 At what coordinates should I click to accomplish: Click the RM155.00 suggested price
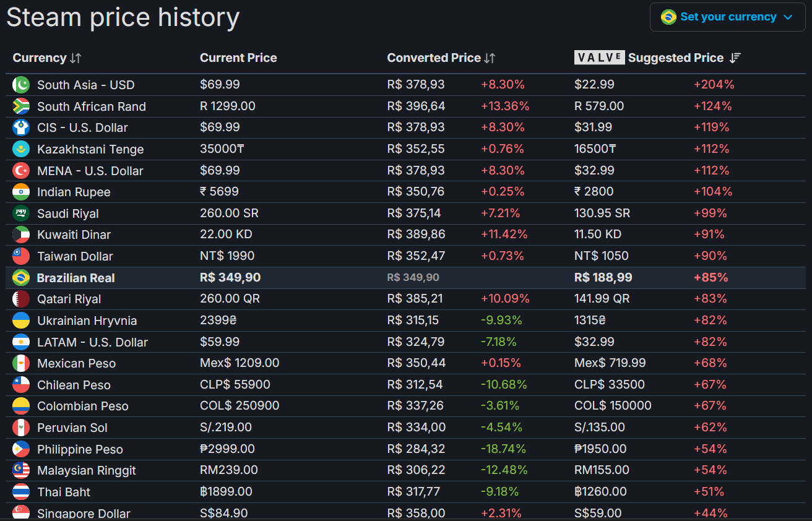(602, 470)
